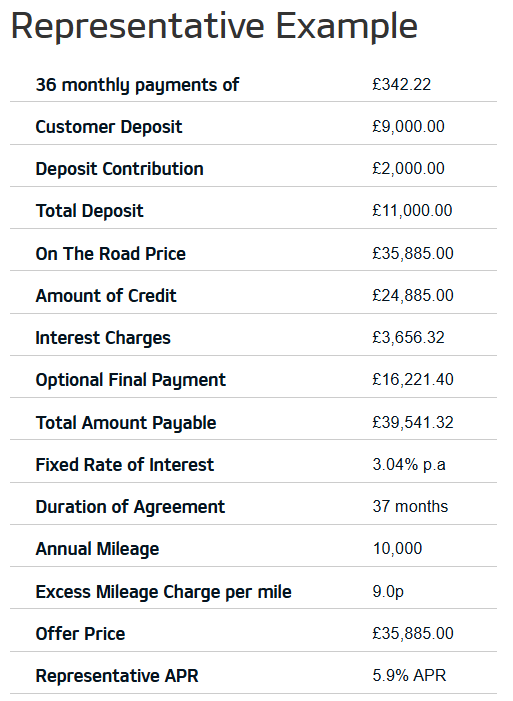The image size is (513, 701).
Task: Click the Representative Example heading
Action: pos(214,27)
